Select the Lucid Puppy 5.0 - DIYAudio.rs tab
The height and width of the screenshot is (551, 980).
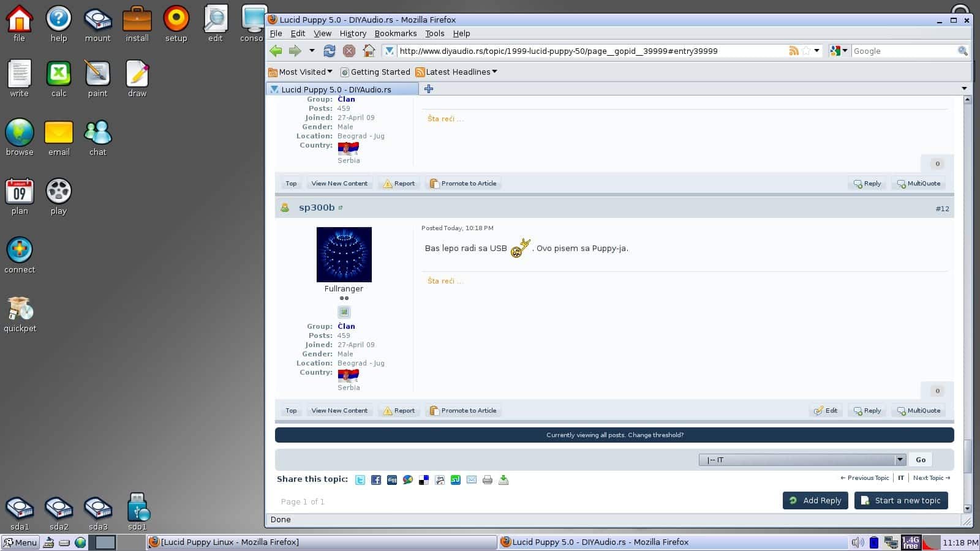click(x=342, y=89)
